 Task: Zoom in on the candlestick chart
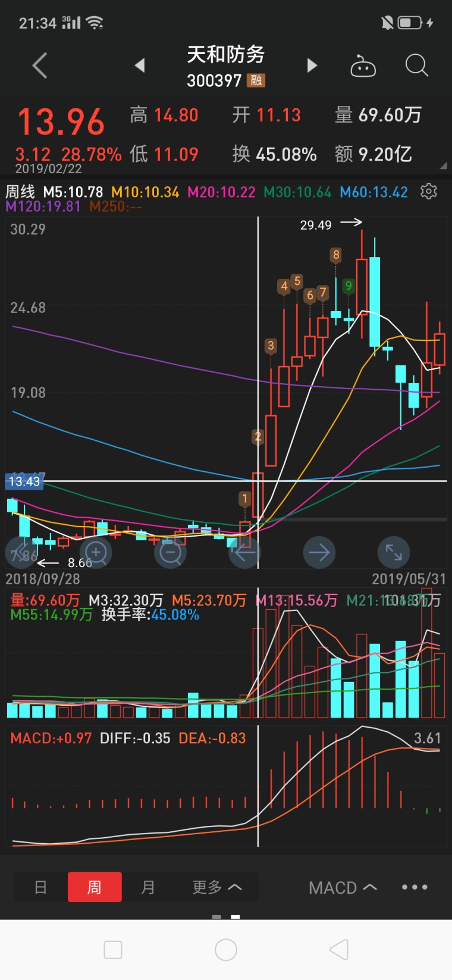click(x=96, y=553)
